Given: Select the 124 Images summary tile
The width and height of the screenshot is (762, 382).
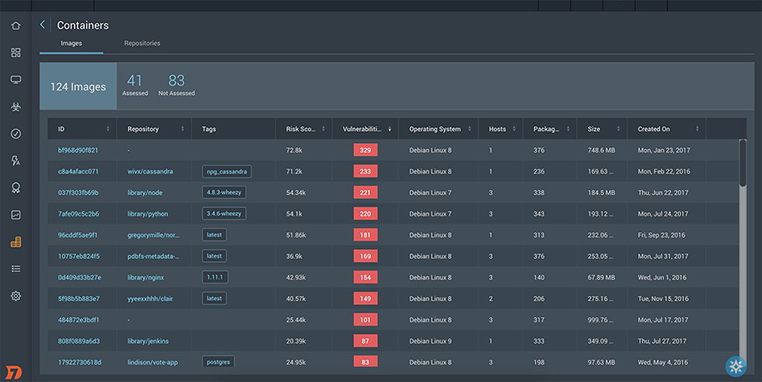Looking at the screenshot, I should (78, 87).
